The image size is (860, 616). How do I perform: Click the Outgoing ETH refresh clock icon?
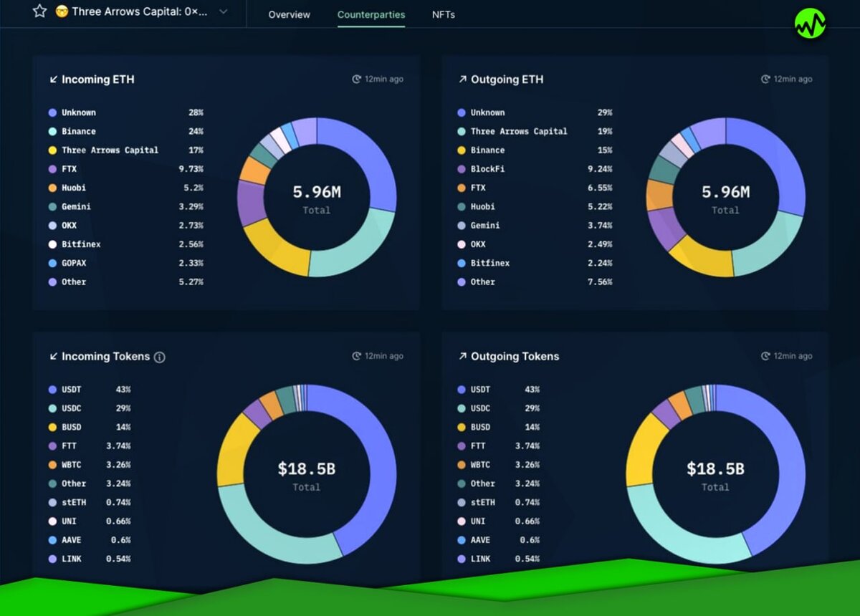[x=765, y=80]
